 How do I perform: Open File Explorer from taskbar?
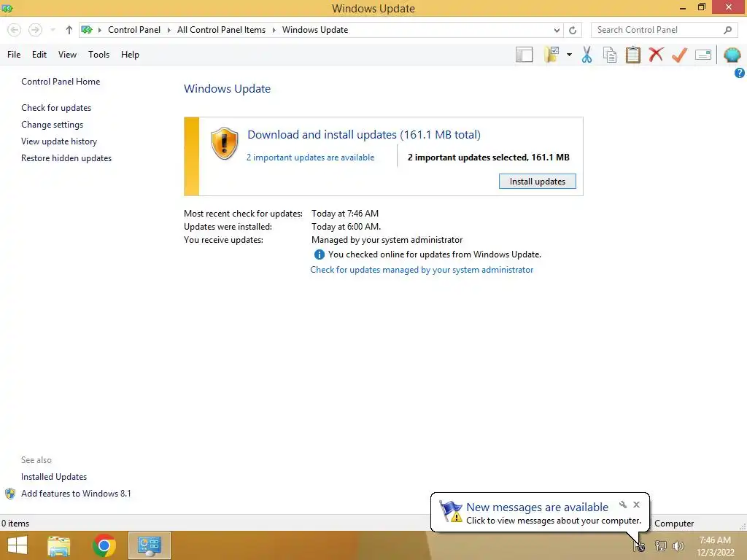[58, 545]
